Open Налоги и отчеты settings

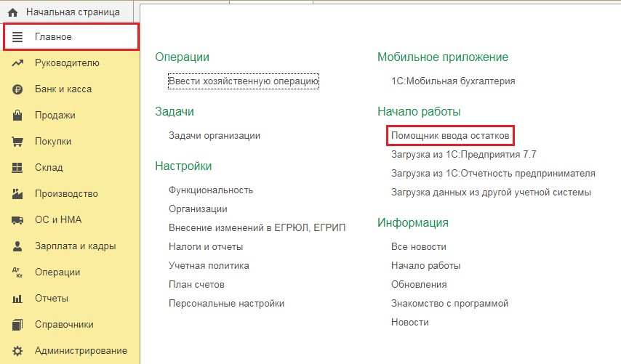click(206, 247)
